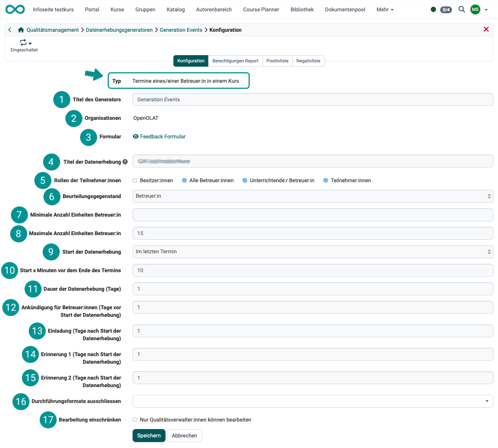Click the home icon in the breadcrumb

21,29
